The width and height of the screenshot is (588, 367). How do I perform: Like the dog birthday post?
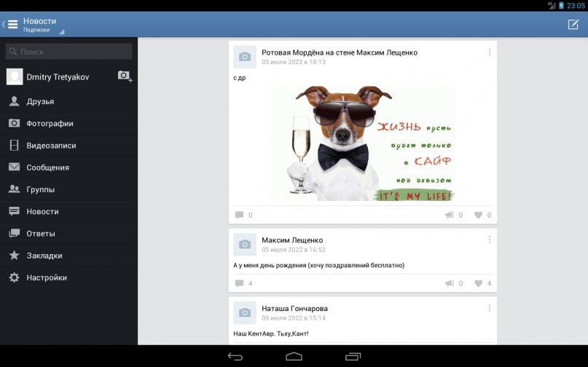tap(483, 215)
